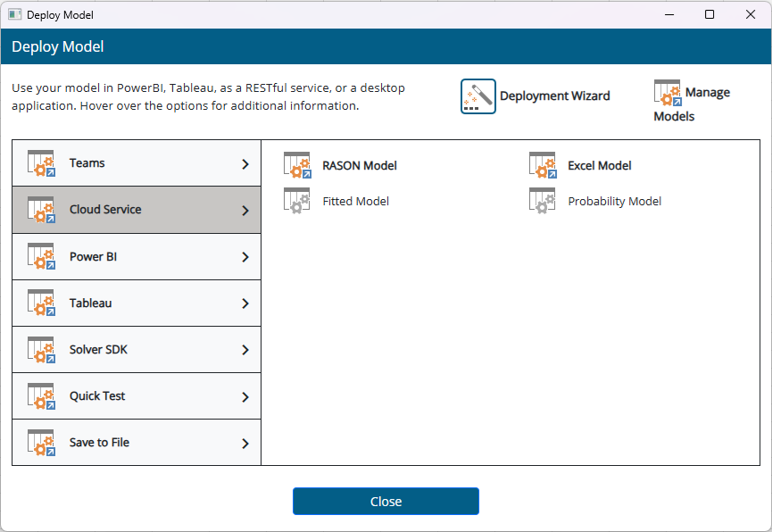Click the Manage Models icon
Screen dimensions: 772x532
667,93
